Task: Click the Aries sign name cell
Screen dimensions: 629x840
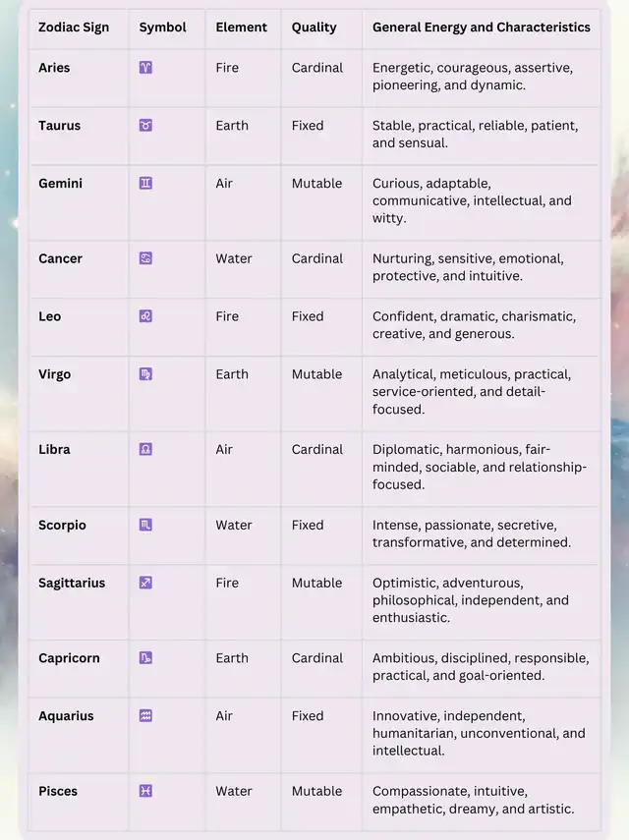Action: click(x=54, y=68)
